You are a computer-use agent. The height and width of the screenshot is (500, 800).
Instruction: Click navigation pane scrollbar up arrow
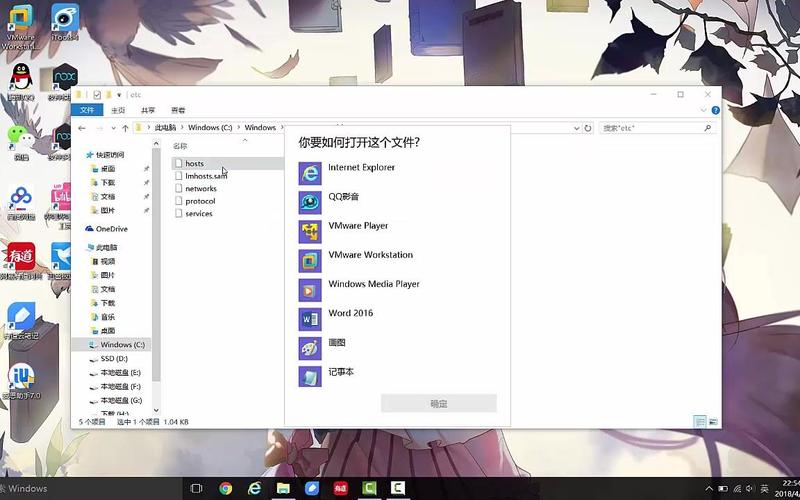[x=156, y=144]
